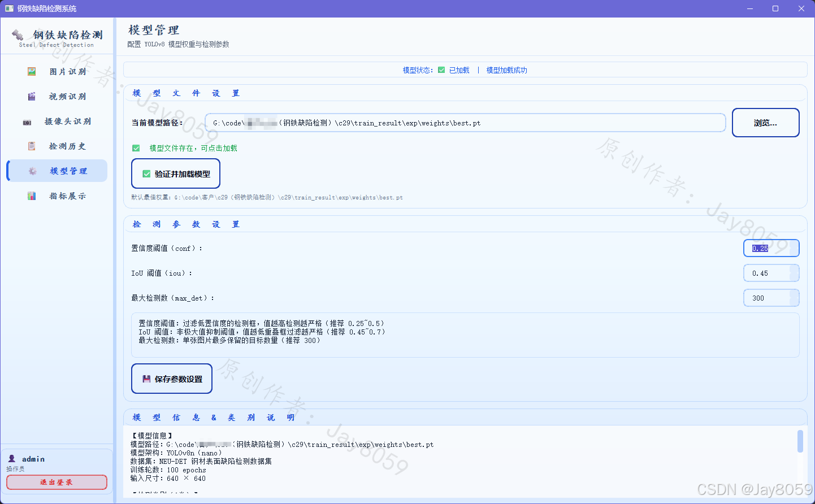The height and width of the screenshot is (504, 815).
Task: Close the 钢铁缺陷检测系统 window
Action: click(801, 8)
